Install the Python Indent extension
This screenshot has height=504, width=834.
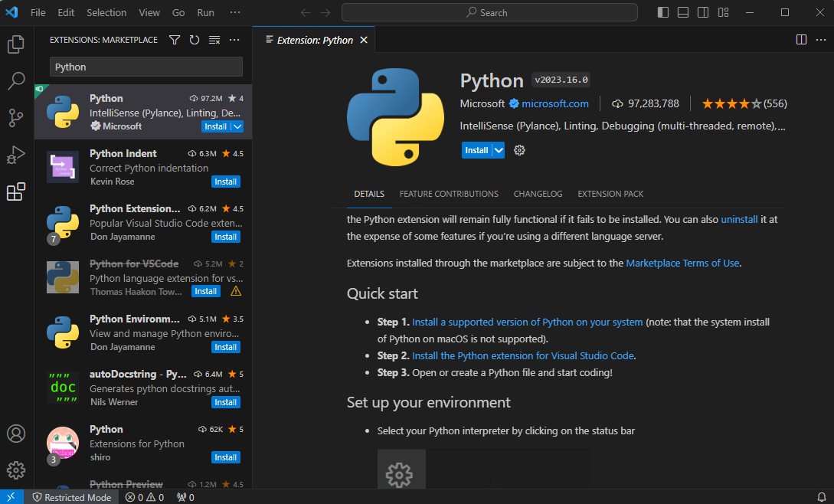[225, 182]
